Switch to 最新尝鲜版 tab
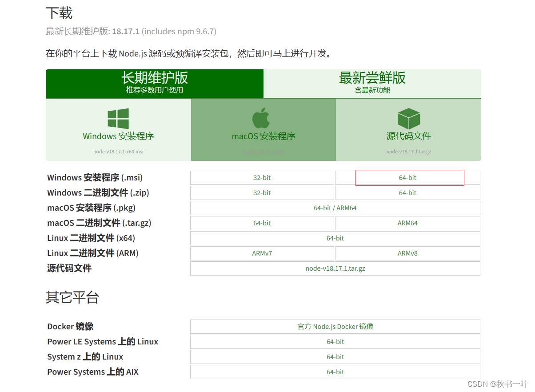This screenshot has height=392, width=535. 372,84
